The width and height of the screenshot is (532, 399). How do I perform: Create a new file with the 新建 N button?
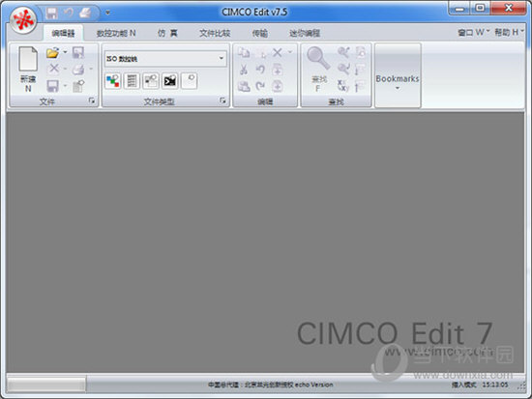28,70
